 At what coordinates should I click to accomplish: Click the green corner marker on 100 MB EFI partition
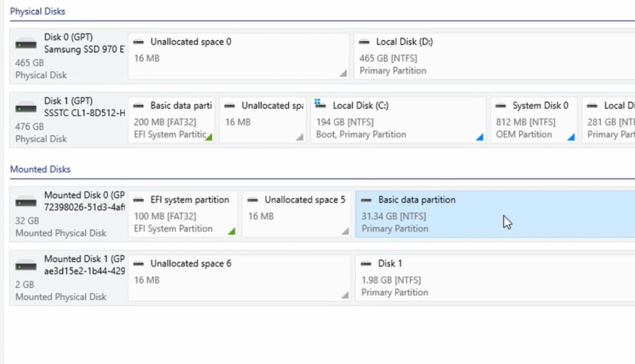click(x=232, y=231)
